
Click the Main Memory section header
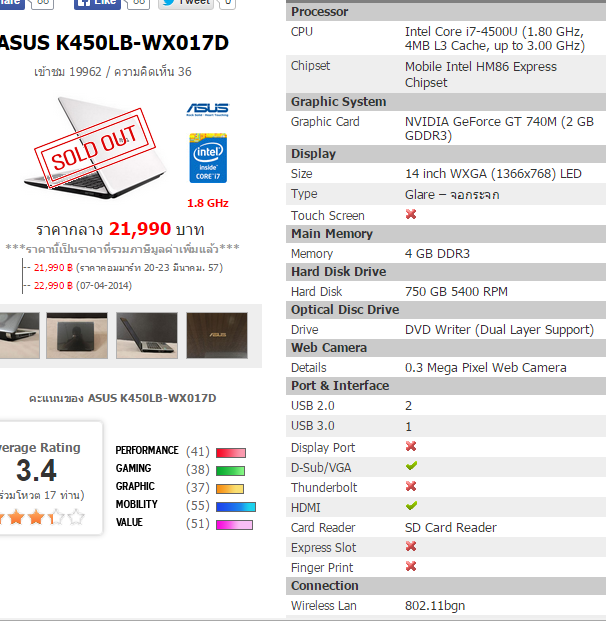(x=446, y=234)
